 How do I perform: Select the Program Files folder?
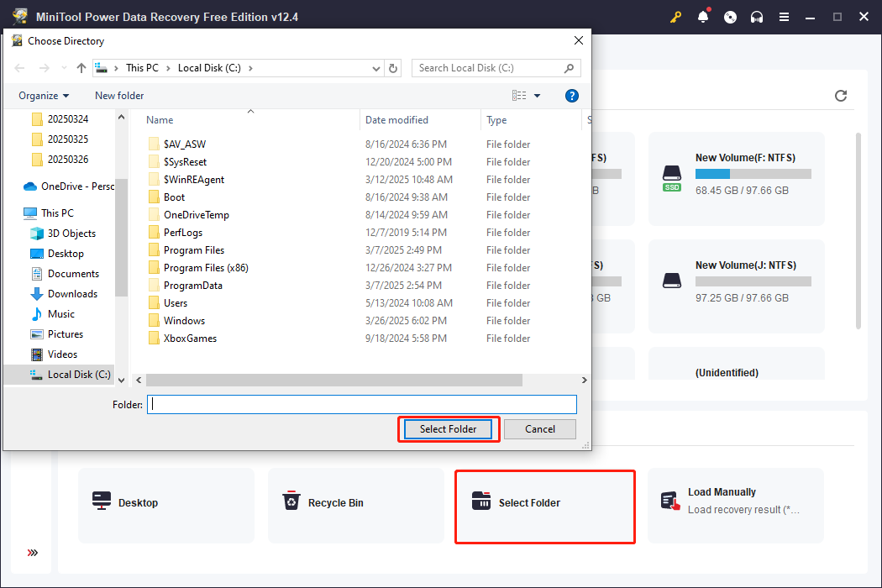193,249
